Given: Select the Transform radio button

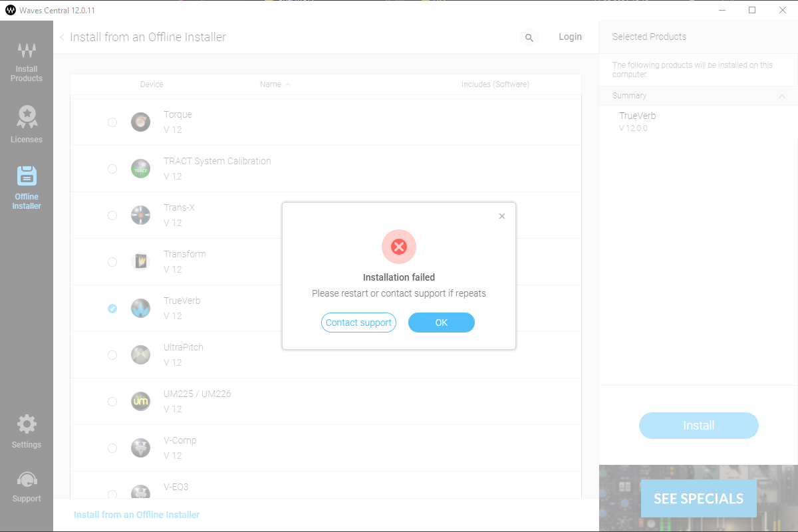Looking at the screenshot, I should point(112,262).
